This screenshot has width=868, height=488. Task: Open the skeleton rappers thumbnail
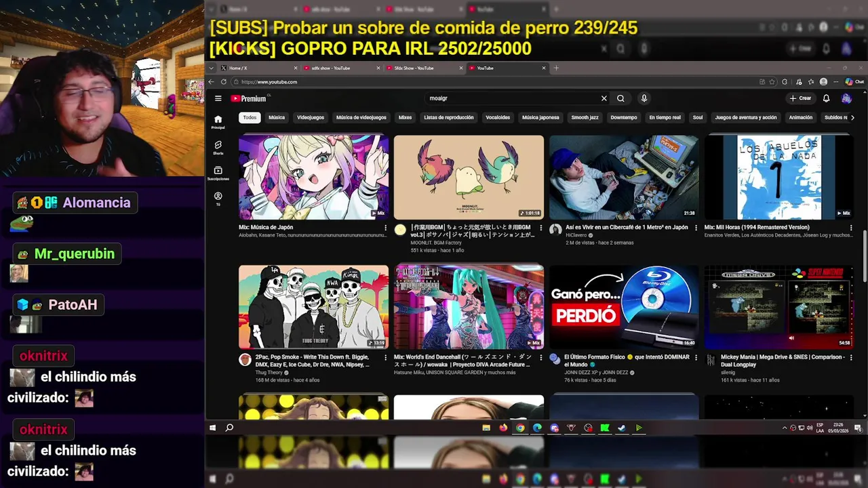pyautogui.click(x=313, y=307)
